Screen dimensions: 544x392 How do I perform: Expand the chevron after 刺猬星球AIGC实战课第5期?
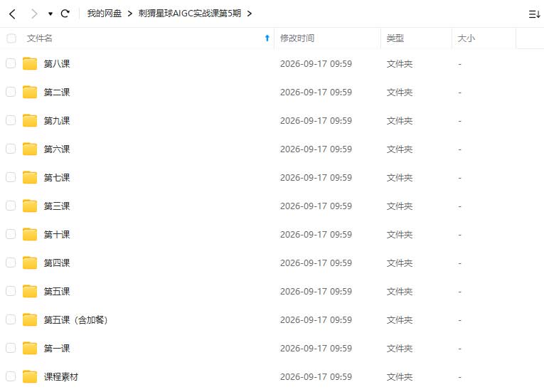point(249,14)
